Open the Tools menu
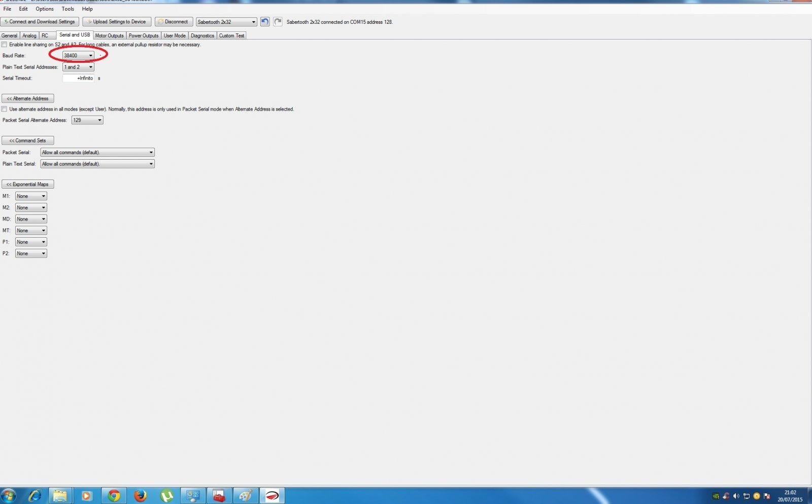Screen dimensions: 812x504 [67, 9]
